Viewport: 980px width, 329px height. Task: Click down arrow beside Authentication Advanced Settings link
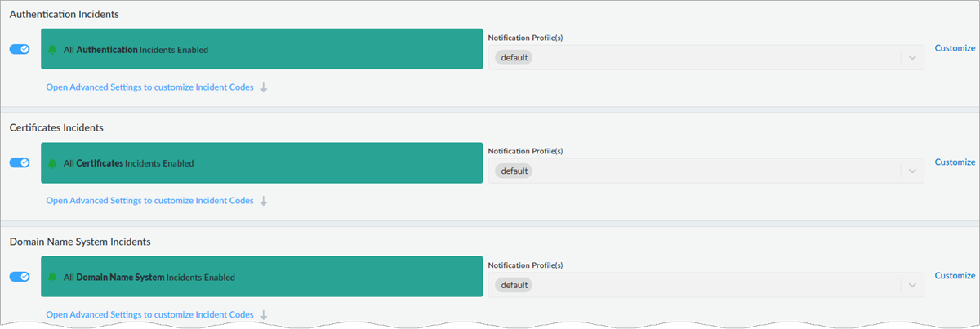(264, 87)
